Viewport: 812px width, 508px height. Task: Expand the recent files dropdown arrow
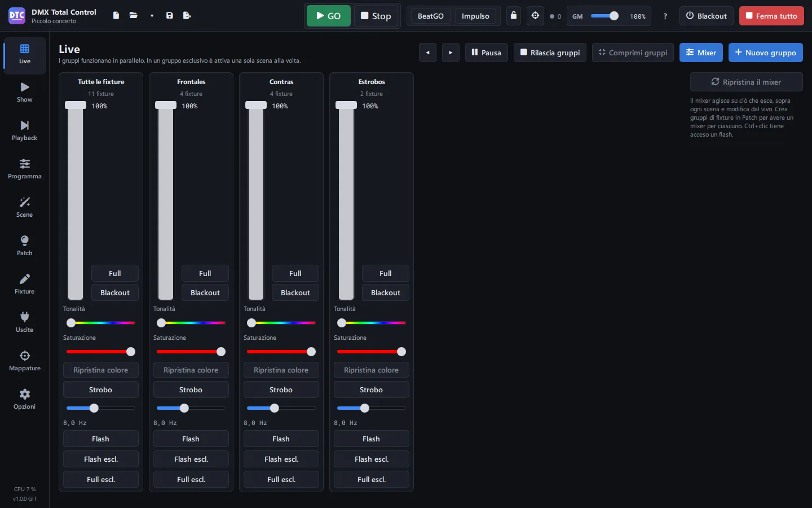[x=152, y=16]
